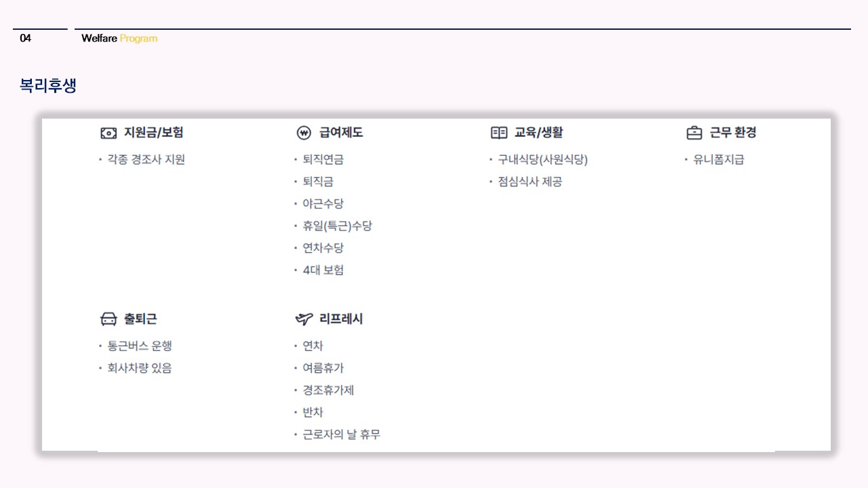The height and width of the screenshot is (488, 868).
Task: Click the 급여제도 section heading
Action: coord(341,133)
